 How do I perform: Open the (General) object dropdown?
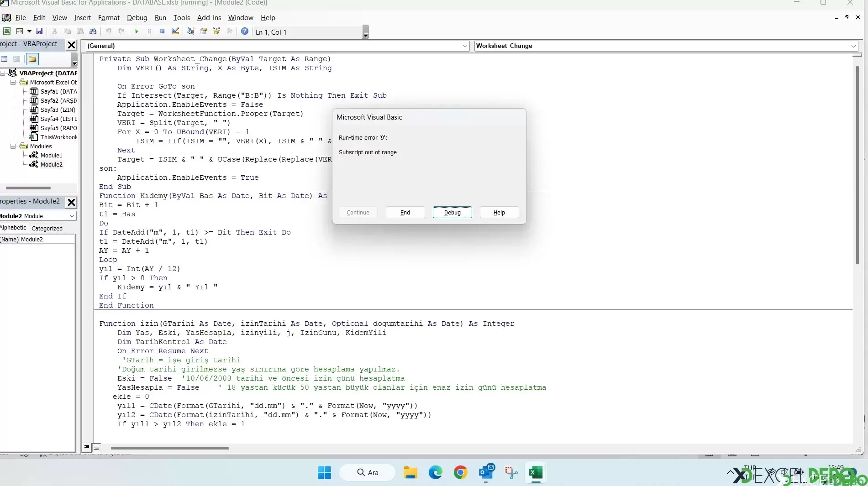(465, 46)
